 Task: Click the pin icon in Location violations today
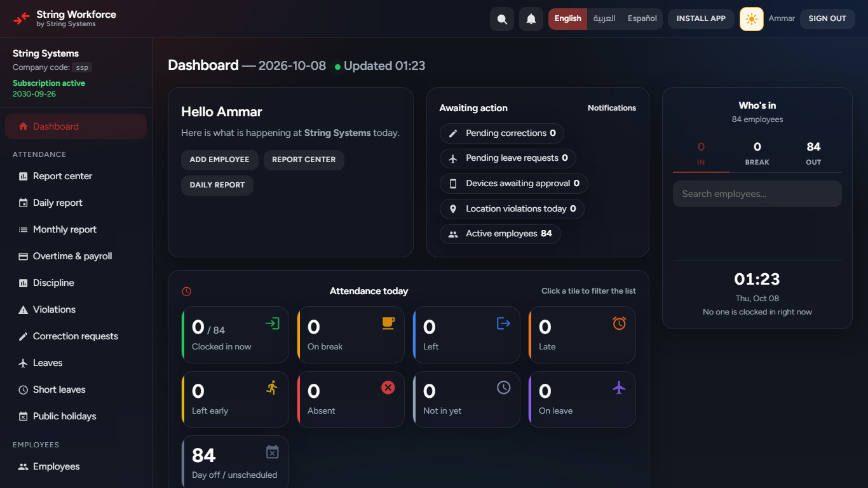coord(453,209)
